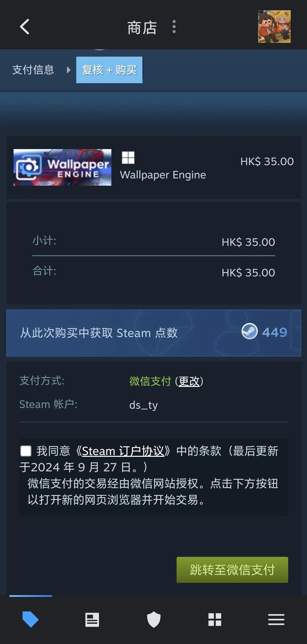The height and width of the screenshot is (644, 307).
Task: Check the Steam 订户协议 agreement checkbox
Action: point(26,451)
